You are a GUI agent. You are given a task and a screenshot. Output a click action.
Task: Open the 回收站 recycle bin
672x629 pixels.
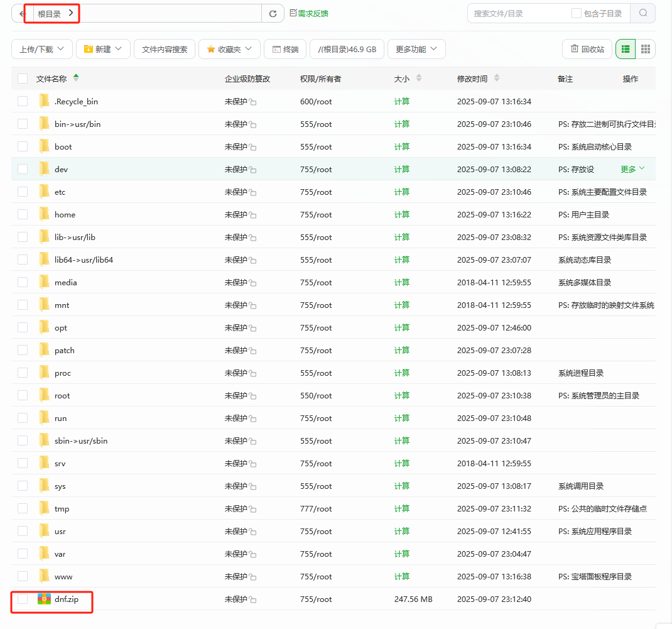coord(587,49)
